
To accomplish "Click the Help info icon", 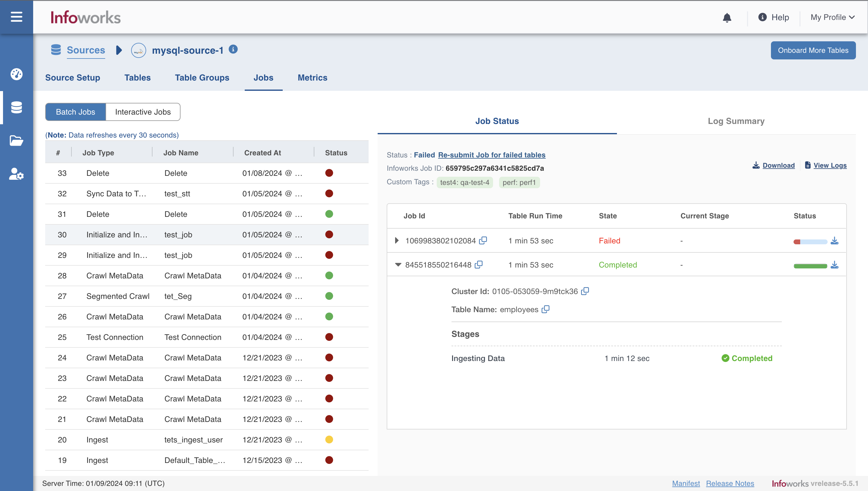I will (762, 17).
